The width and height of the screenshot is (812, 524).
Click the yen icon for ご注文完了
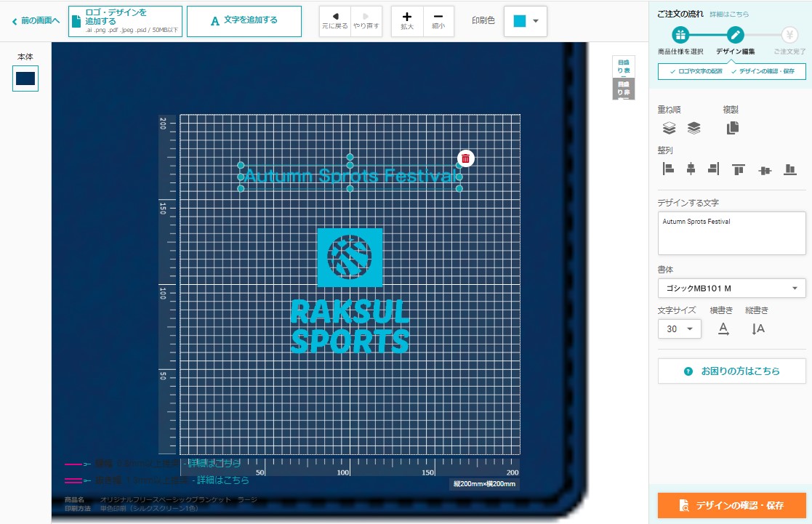789,35
